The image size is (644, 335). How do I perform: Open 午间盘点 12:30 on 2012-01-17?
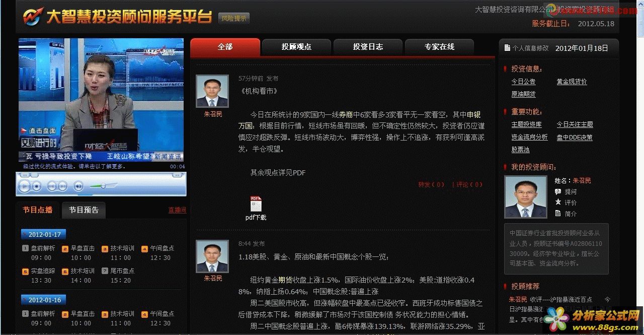[158, 253]
